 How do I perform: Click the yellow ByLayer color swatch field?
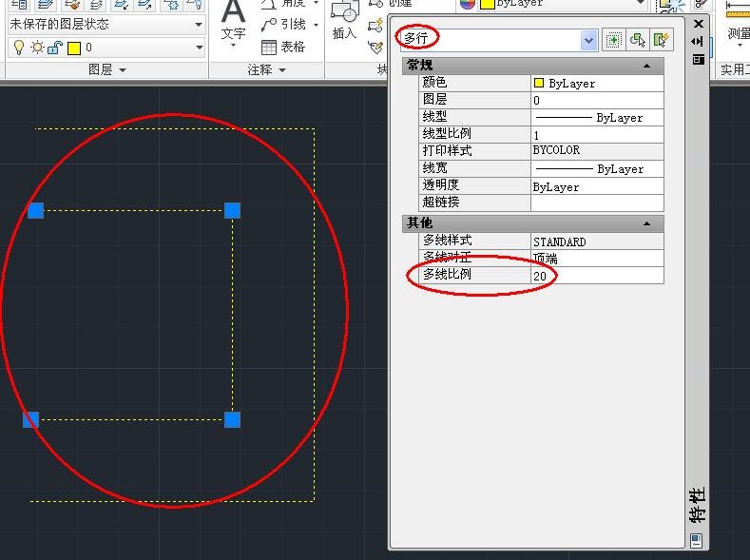coord(597,84)
